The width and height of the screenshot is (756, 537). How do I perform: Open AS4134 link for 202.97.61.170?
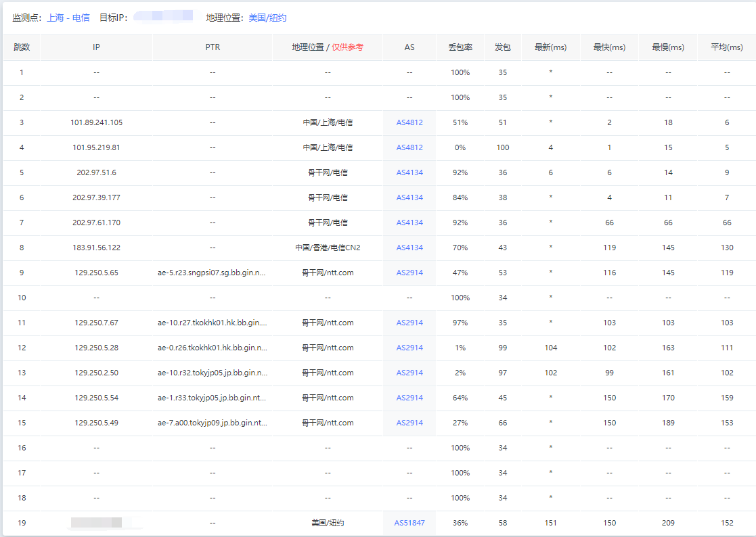(x=409, y=223)
